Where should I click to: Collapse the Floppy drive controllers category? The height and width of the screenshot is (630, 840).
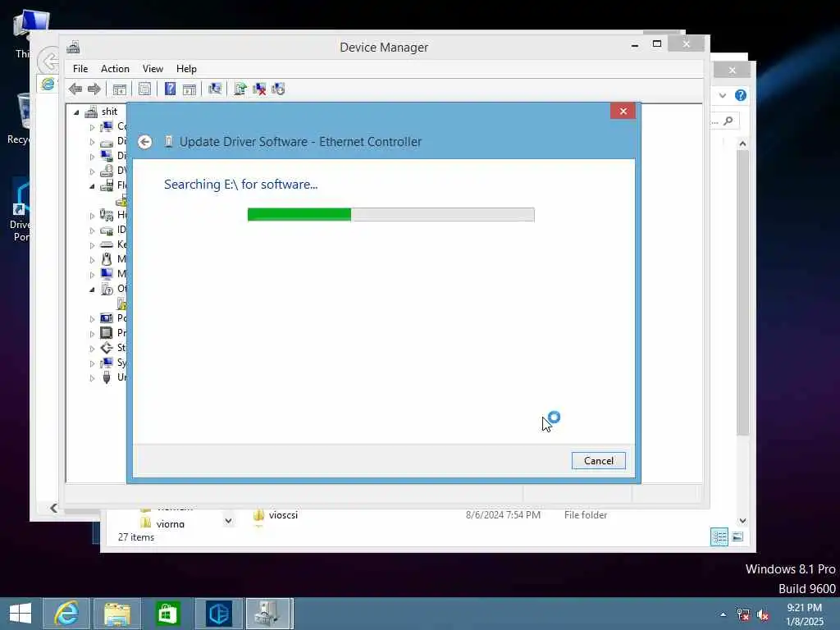tap(92, 186)
